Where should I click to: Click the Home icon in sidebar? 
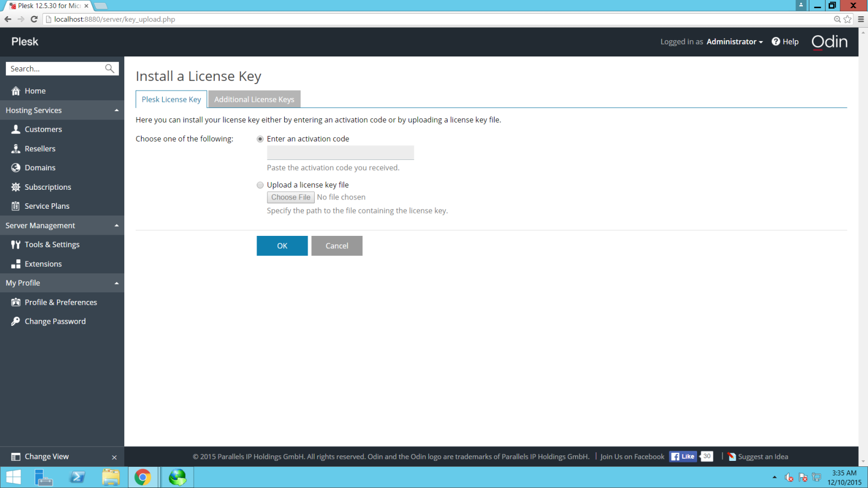coord(16,91)
